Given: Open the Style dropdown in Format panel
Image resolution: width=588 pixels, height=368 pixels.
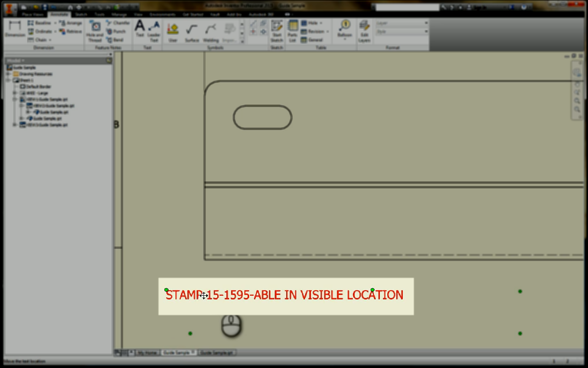Looking at the screenshot, I should (426, 31).
